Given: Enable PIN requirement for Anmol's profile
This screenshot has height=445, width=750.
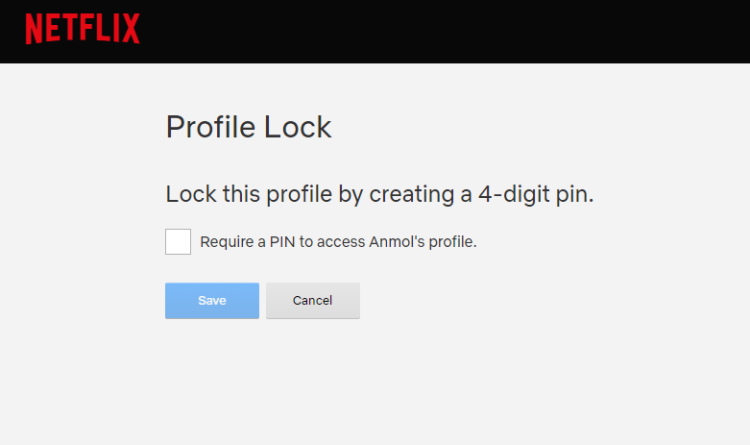Looking at the screenshot, I should [178, 242].
